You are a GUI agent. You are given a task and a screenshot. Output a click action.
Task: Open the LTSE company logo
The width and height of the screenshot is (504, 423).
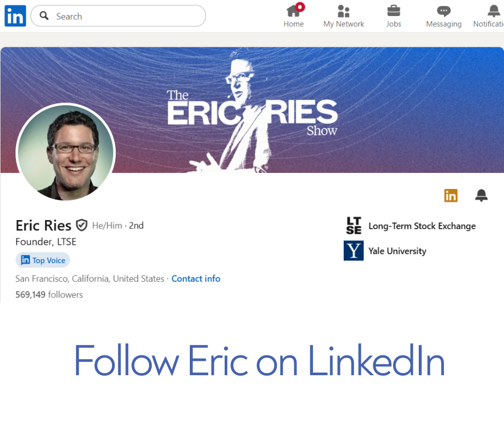click(353, 225)
